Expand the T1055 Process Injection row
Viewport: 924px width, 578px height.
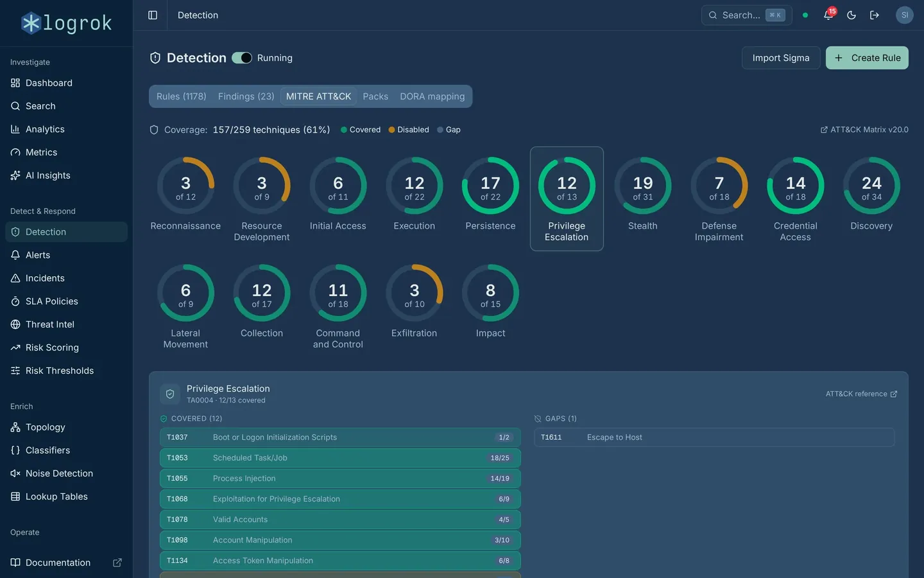coord(340,478)
